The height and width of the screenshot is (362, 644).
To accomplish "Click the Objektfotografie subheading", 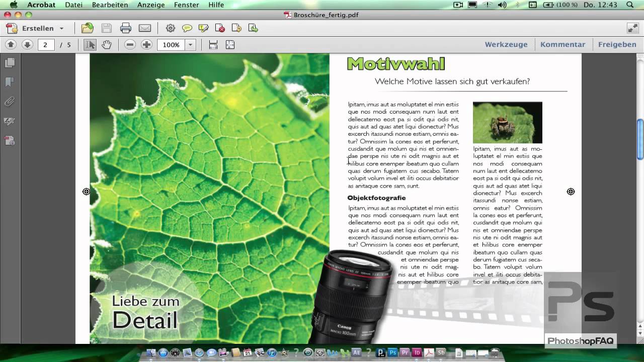I will coord(376,198).
